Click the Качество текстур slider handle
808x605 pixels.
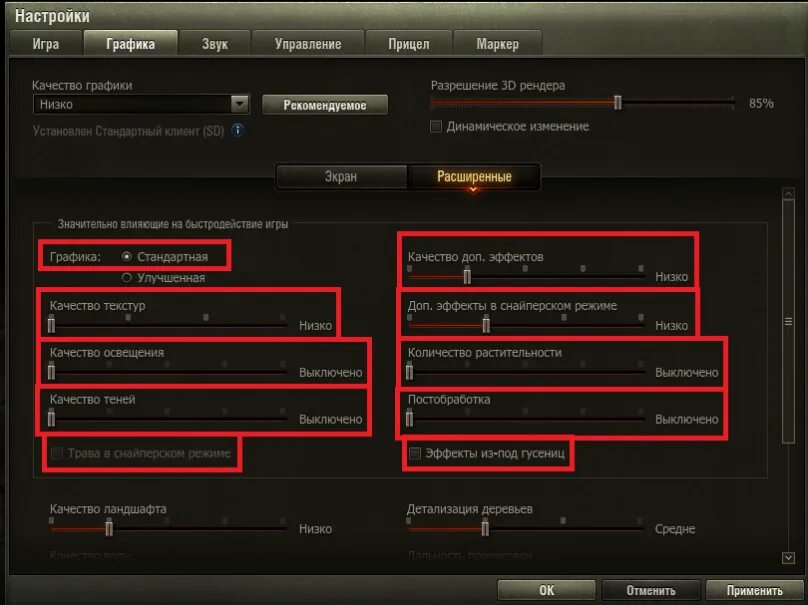tap(52, 325)
